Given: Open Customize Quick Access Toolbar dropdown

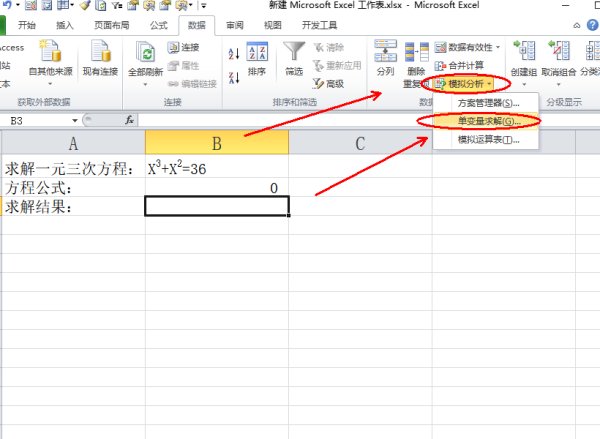Looking at the screenshot, I should point(204,5).
